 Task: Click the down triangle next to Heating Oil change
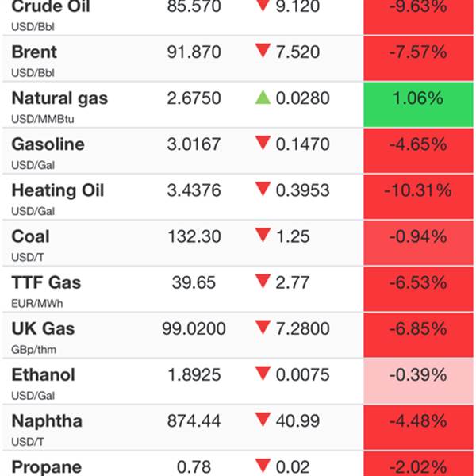[263, 189]
